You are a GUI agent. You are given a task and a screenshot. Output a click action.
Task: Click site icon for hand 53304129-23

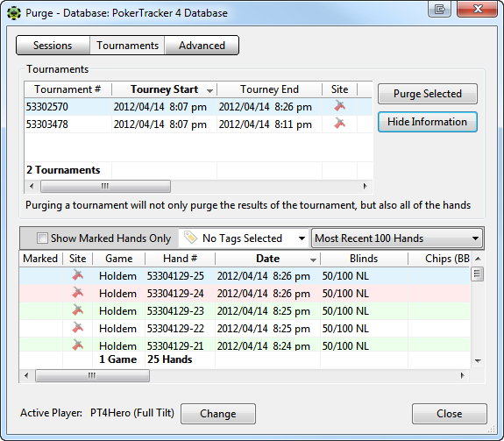(77, 310)
